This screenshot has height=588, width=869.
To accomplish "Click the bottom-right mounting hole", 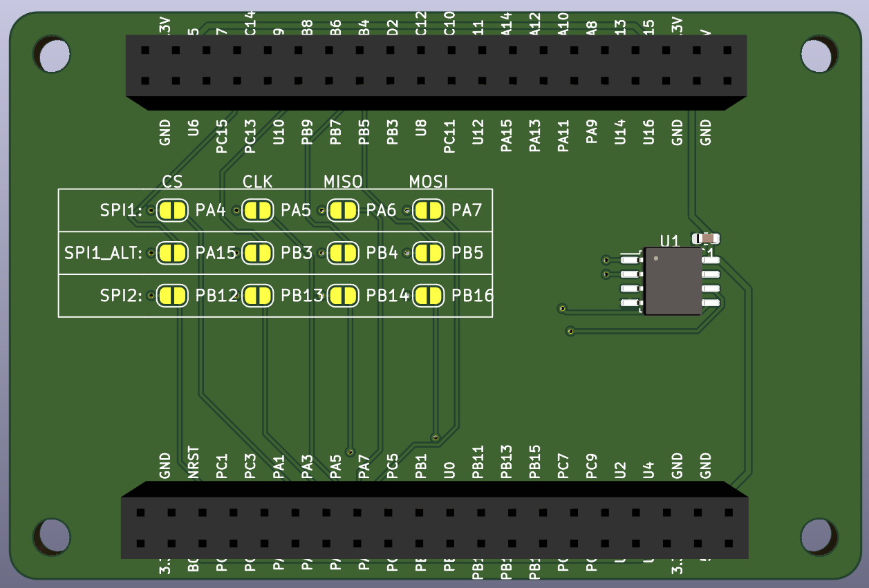I will tap(820, 535).
